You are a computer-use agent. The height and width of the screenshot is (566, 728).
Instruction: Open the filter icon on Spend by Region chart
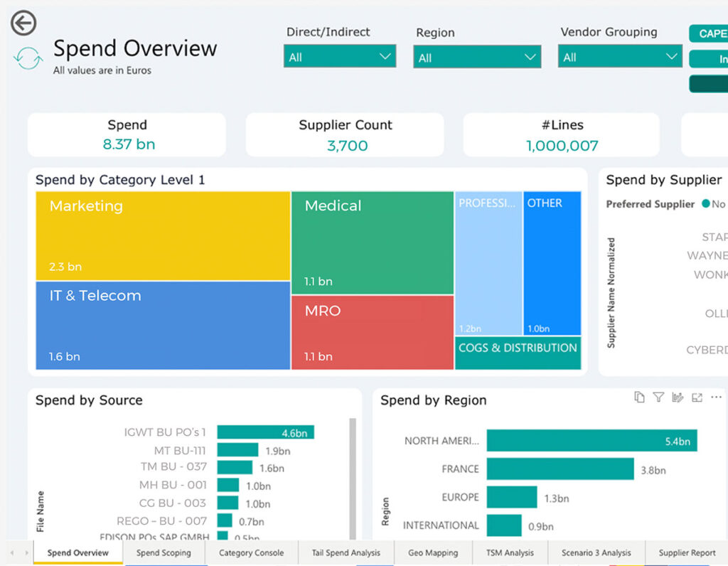point(658,397)
